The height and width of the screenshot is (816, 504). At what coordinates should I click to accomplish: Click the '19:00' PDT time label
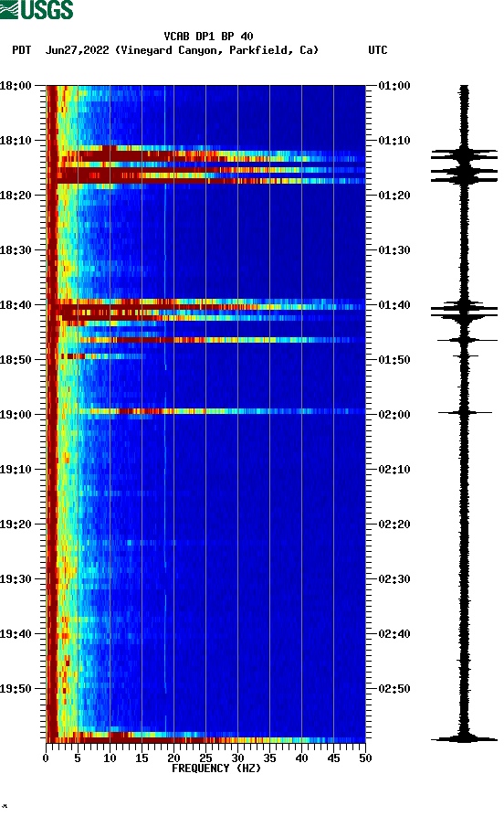[16, 415]
